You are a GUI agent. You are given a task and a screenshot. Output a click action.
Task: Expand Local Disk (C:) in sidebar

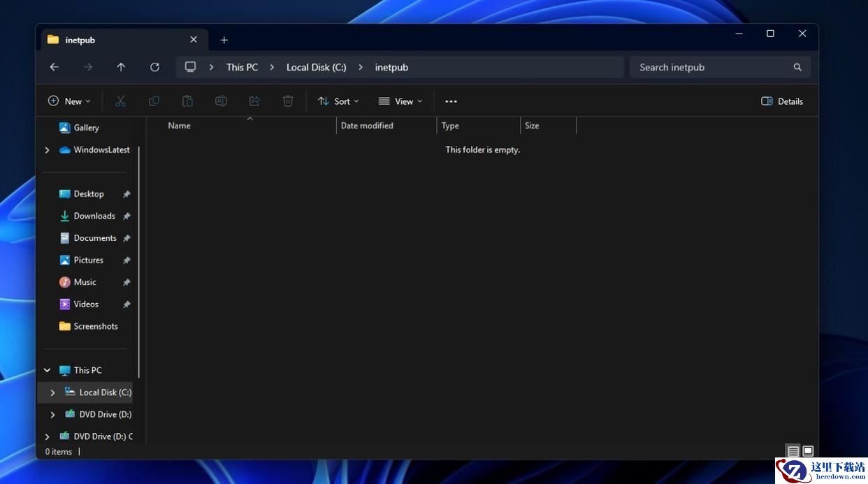click(52, 393)
